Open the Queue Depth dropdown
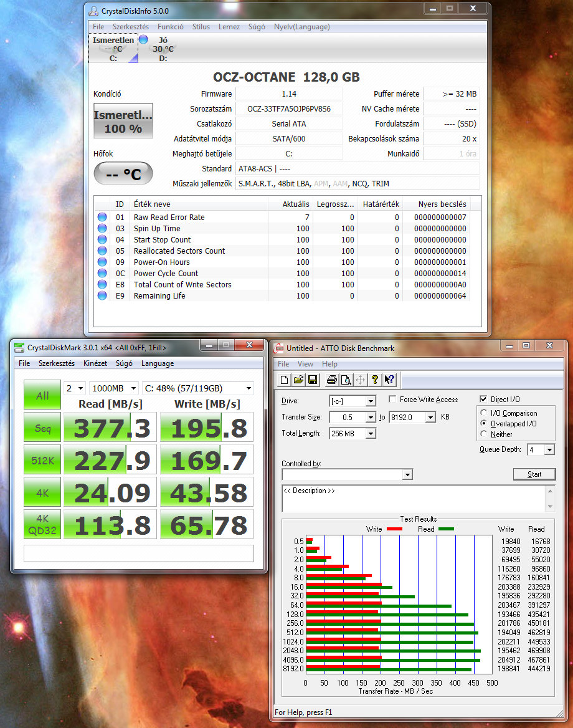The width and height of the screenshot is (573, 728). pyautogui.click(x=549, y=449)
